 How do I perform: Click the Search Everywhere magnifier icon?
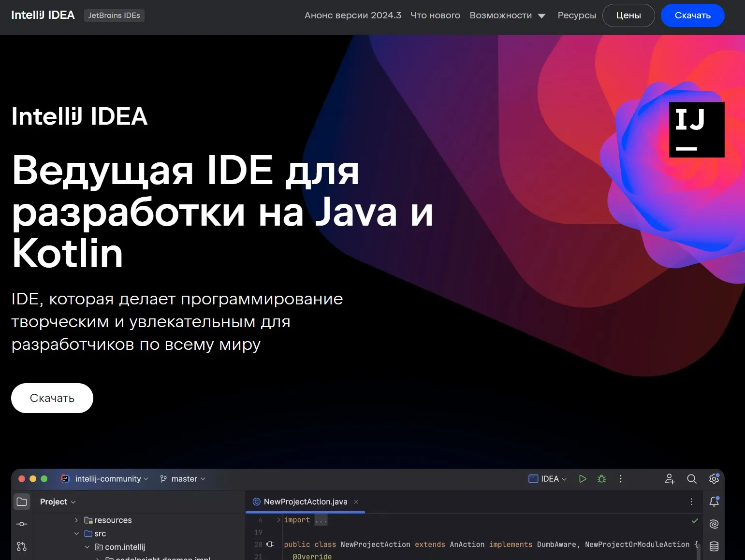pyautogui.click(x=692, y=479)
